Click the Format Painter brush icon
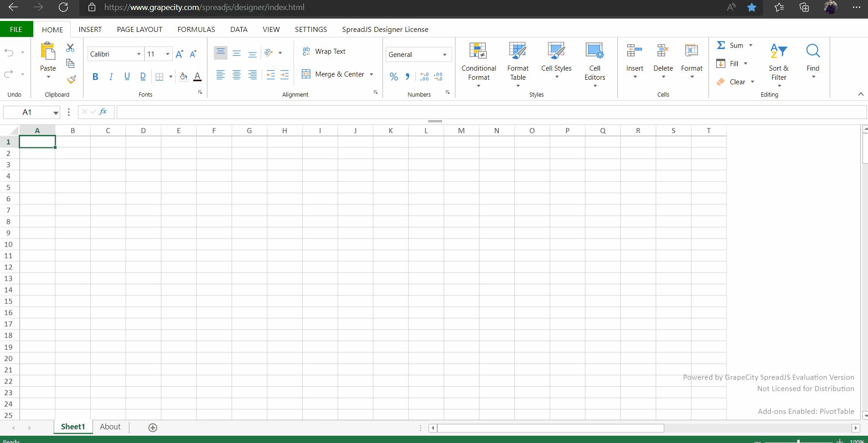The height and width of the screenshot is (443, 868). point(71,80)
